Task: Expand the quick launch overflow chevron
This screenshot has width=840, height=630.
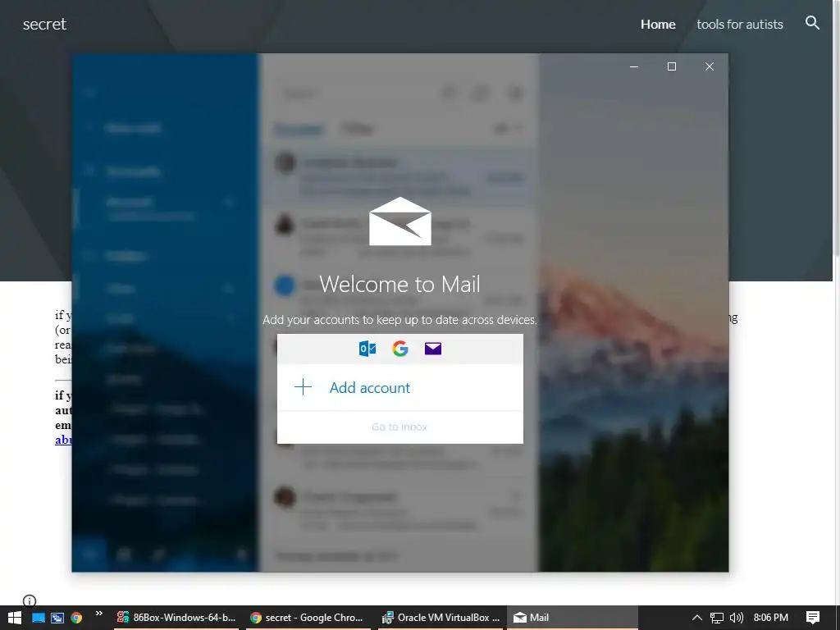Action: pos(99,614)
